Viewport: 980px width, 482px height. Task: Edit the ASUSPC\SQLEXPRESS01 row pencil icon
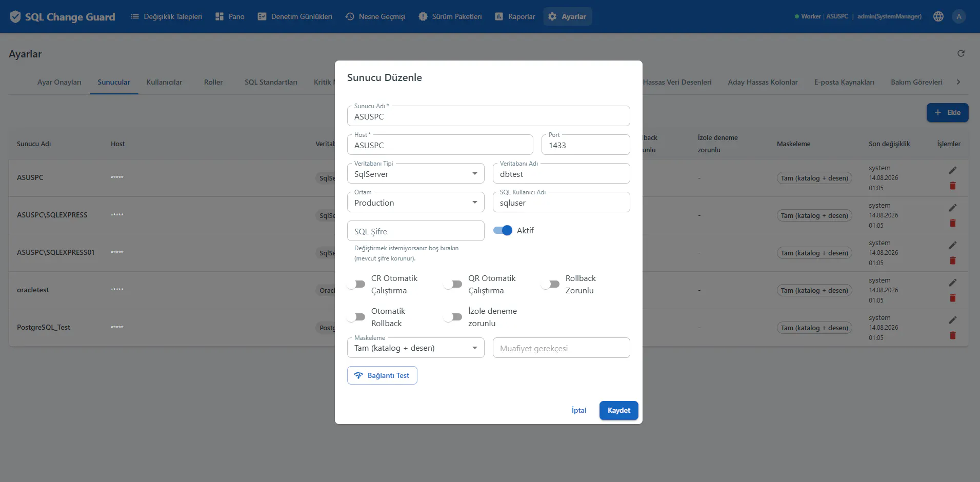point(953,245)
